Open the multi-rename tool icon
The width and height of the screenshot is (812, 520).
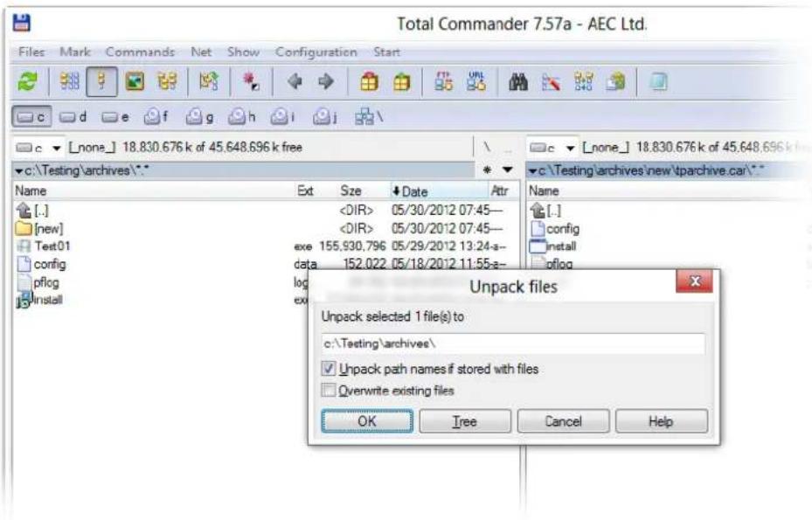551,82
